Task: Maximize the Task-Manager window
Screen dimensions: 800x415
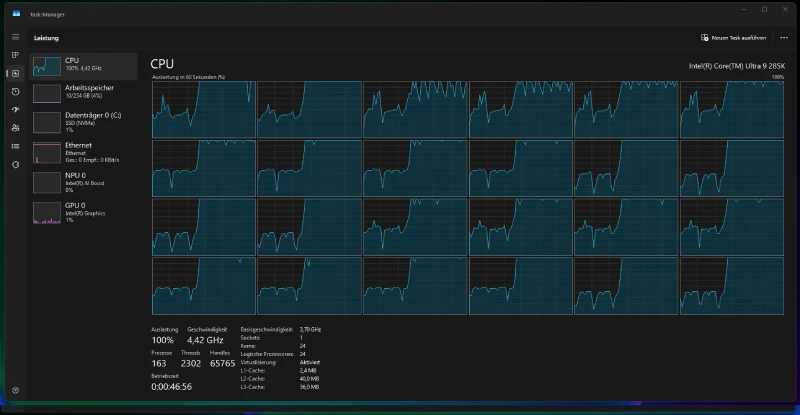Action: click(764, 9)
